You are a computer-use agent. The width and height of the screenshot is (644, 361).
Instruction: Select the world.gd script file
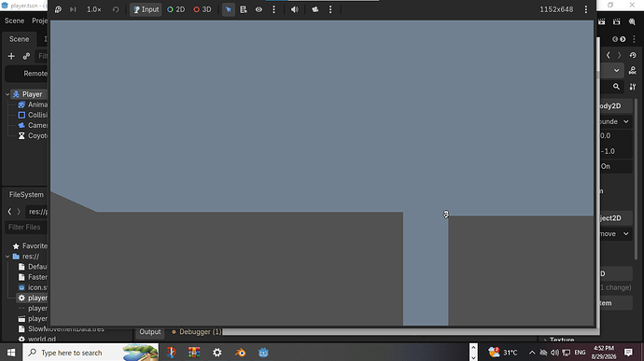click(37, 340)
